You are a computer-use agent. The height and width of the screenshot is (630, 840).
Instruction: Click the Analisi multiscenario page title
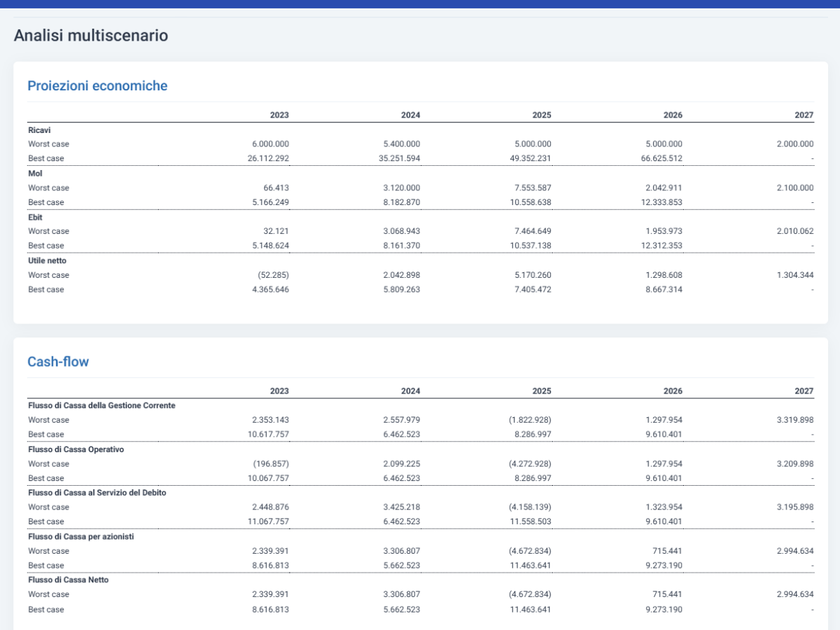click(91, 35)
